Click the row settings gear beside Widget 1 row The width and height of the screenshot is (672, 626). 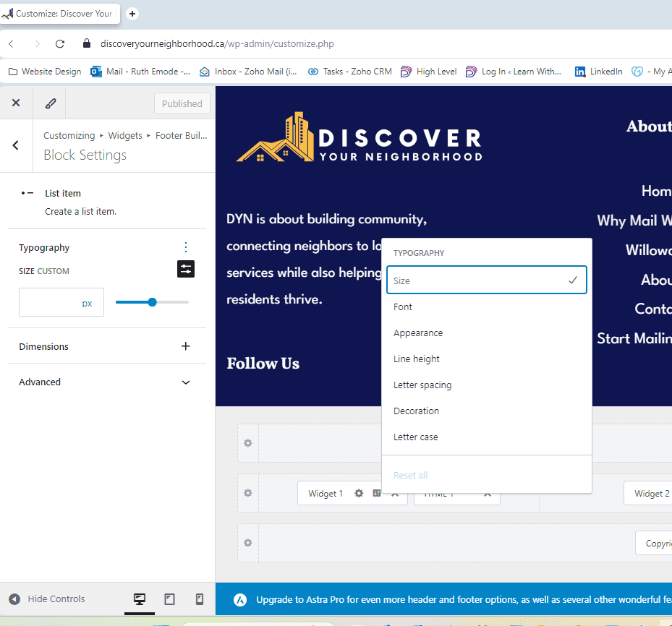pos(247,493)
